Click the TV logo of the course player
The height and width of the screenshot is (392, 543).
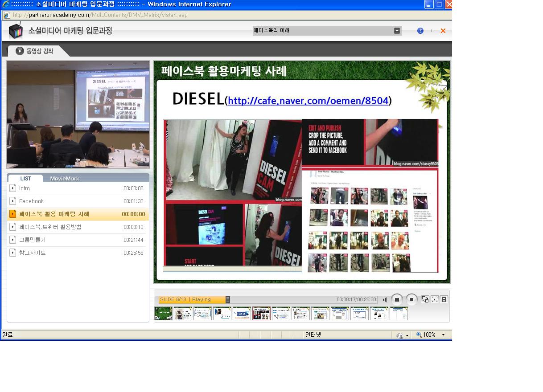pos(16,31)
